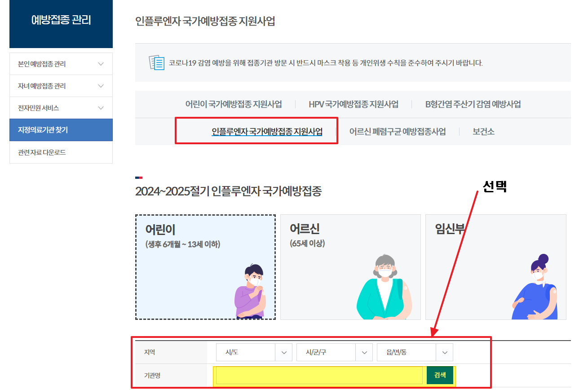Switch to the HPV 국가예방접종 지원사업 tab

point(353,103)
